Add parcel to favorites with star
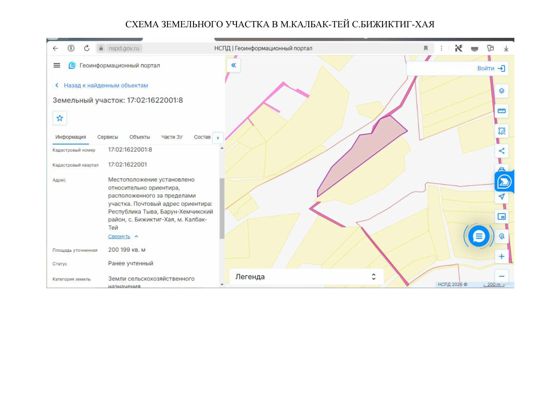 (x=60, y=118)
